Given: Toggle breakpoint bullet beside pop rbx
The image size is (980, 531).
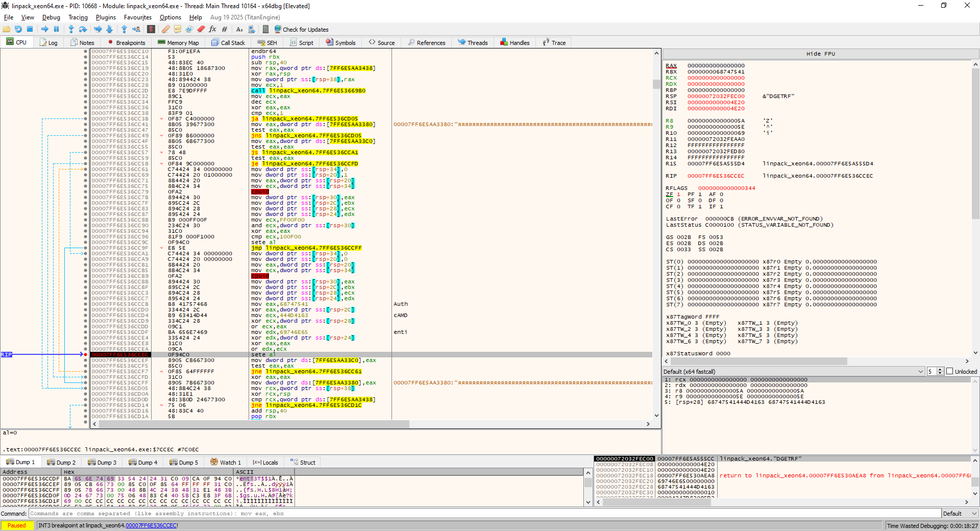Looking at the screenshot, I should click(85, 416).
